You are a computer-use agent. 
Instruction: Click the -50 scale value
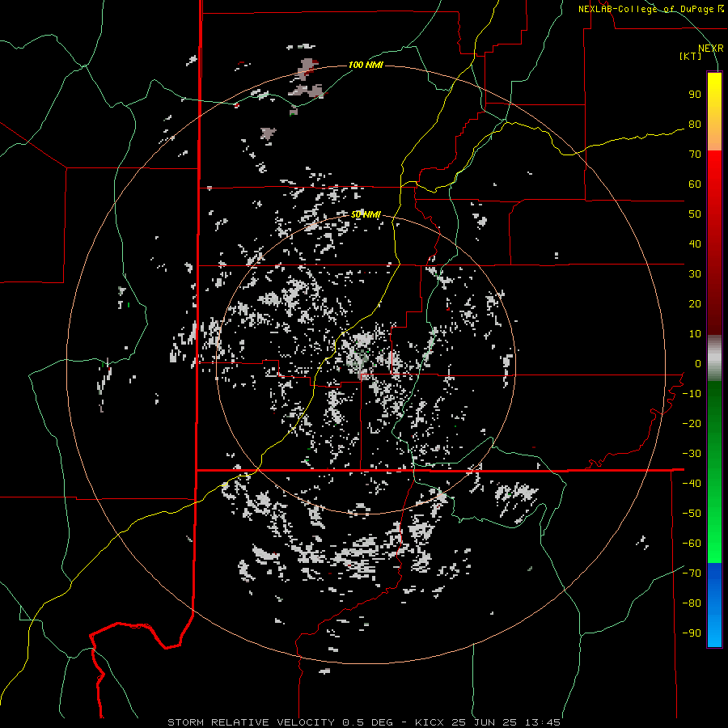point(692,514)
